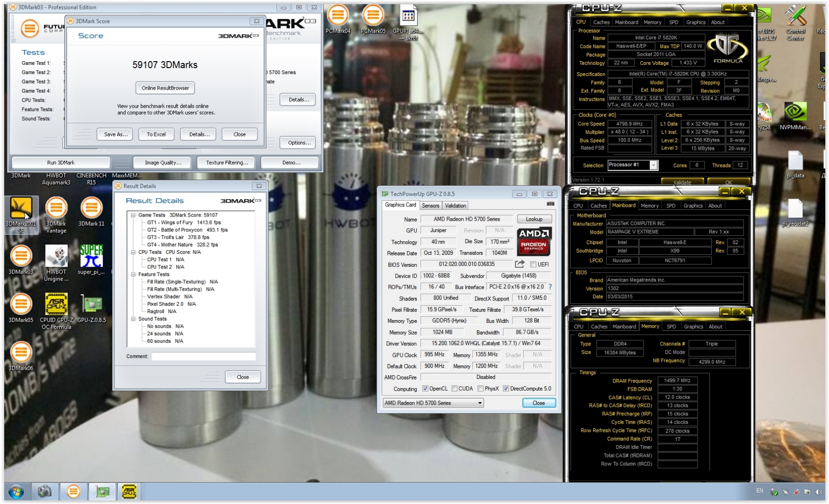Viewport: 829px width, 504px height.
Task: Select the GT1 - Wings of Fury row
Action: 184,223
